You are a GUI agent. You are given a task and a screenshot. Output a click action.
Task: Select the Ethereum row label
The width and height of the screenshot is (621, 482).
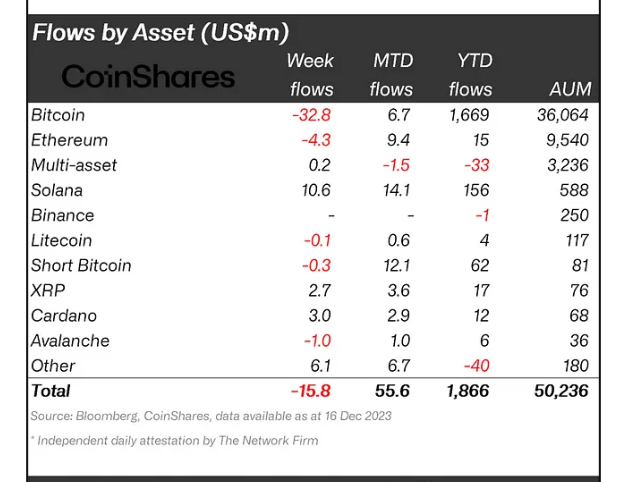[69, 140]
